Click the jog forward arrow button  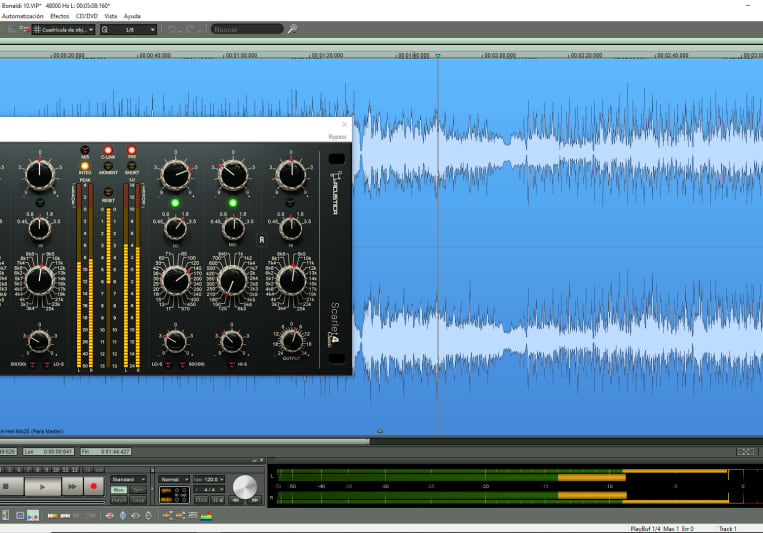(x=254, y=500)
